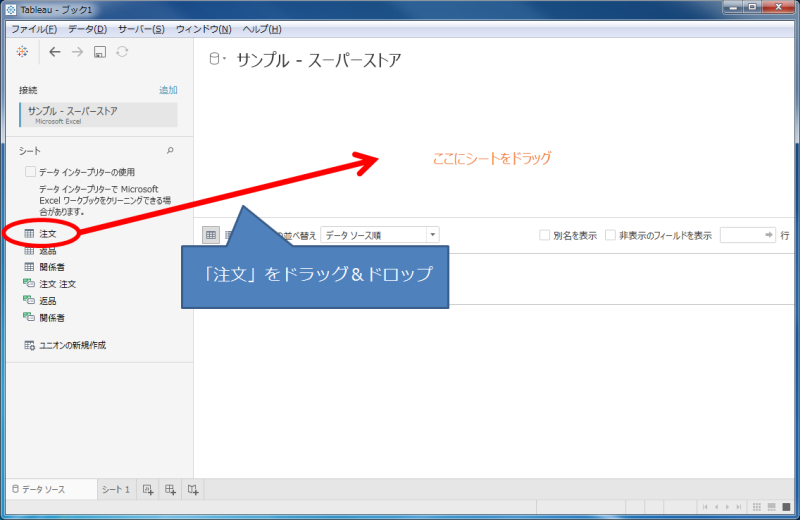Viewport: 800px width, 520px height.
Task: Click the 追加 link to add a connection
Action: (168, 90)
